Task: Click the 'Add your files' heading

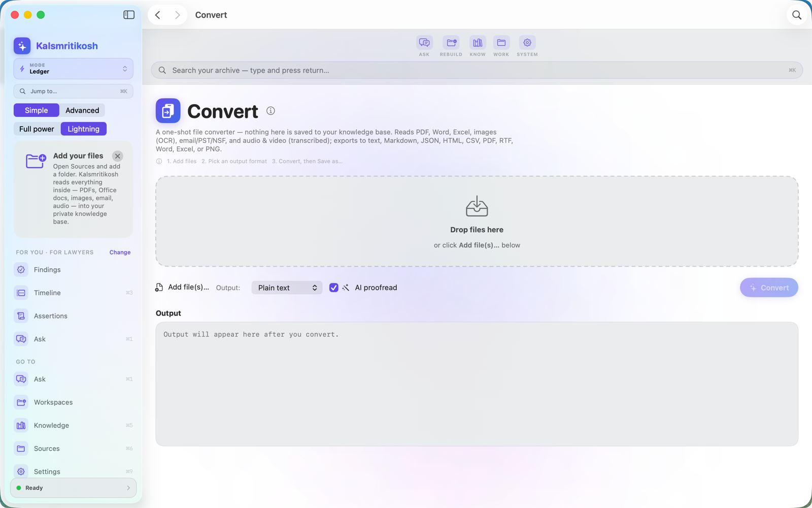Action: pos(78,156)
